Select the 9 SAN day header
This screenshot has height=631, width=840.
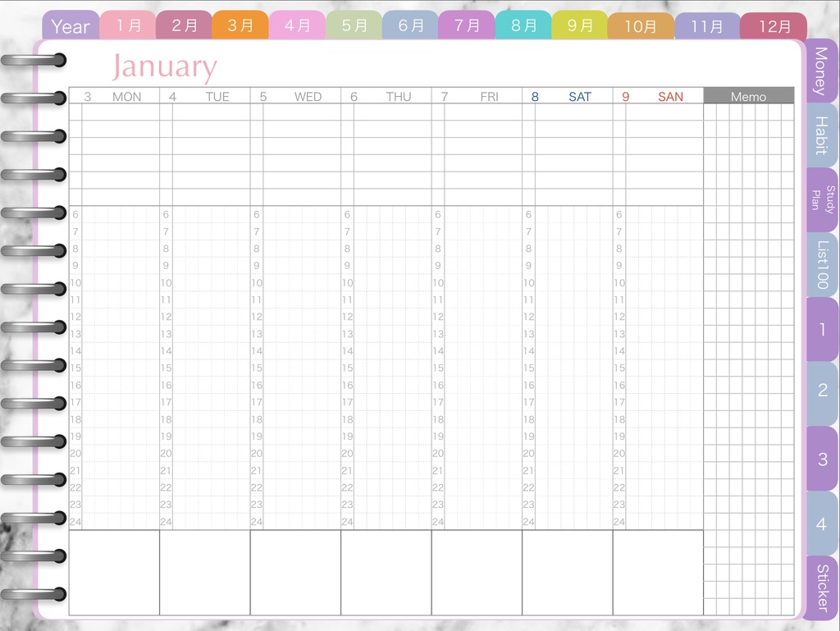point(658,97)
